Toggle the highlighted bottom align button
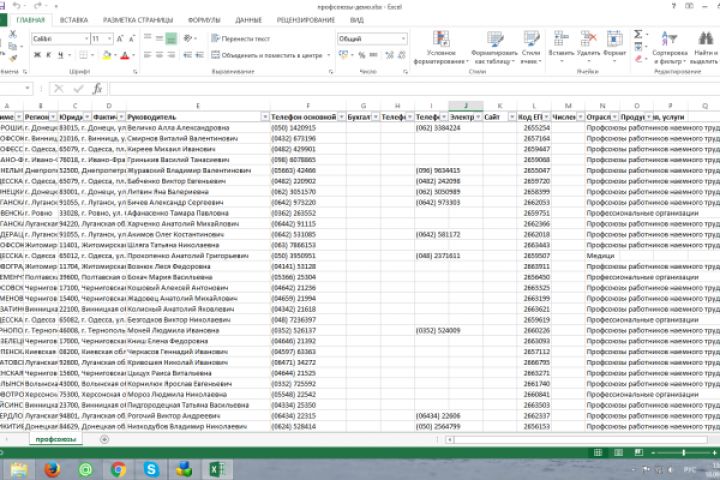The width and height of the screenshot is (720, 480). [x=171, y=39]
